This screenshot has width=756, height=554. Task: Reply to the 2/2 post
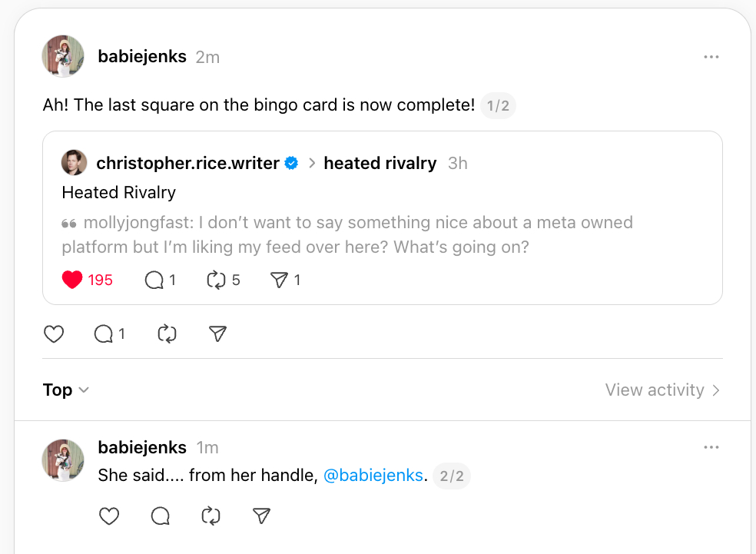pyautogui.click(x=160, y=516)
